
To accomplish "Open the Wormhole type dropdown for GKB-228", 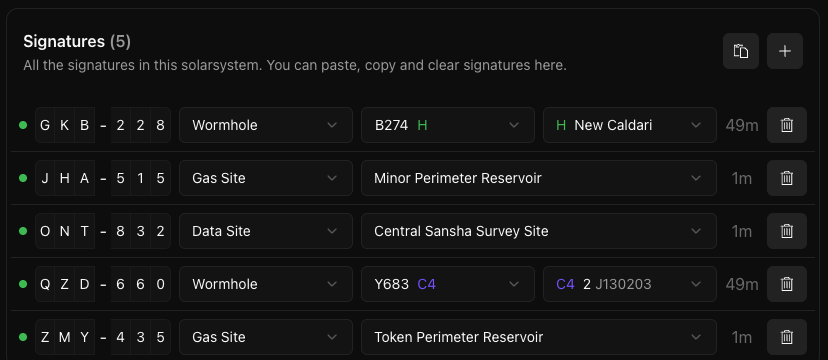I will pos(266,125).
